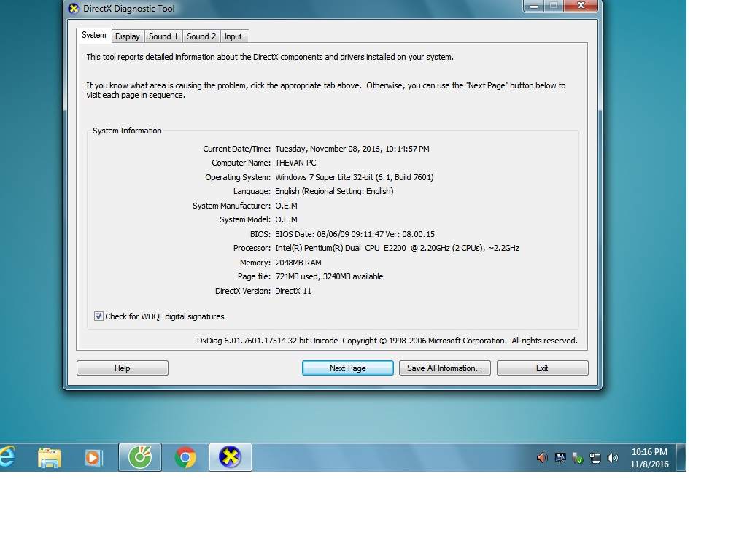Open Windows Explorer folder icon in taskbar
Image resolution: width=747 pixels, height=560 pixels.
(50, 458)
